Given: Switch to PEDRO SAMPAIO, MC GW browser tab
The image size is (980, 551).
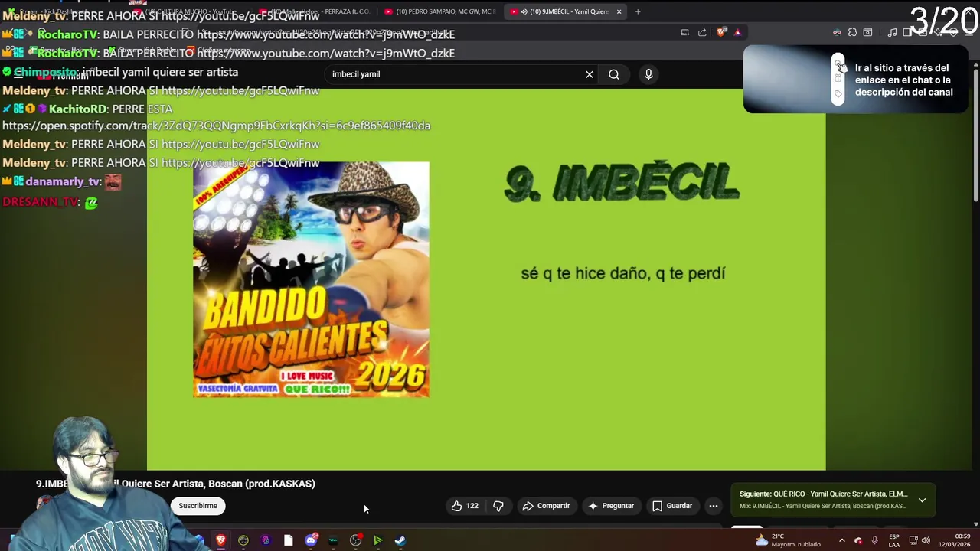Looking at the screenshot, I should (439, 11).
